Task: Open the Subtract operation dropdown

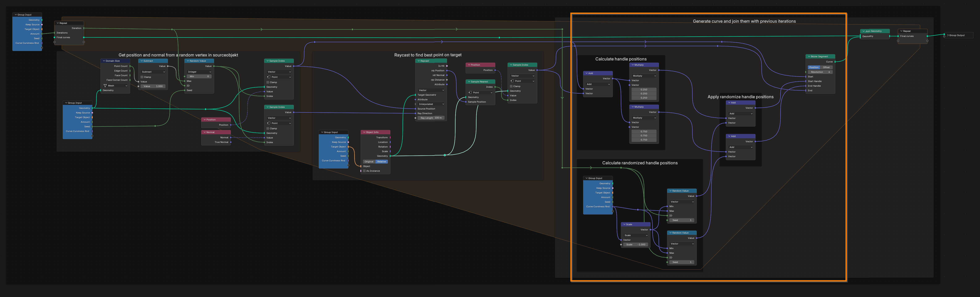Action: pos(153,72)
